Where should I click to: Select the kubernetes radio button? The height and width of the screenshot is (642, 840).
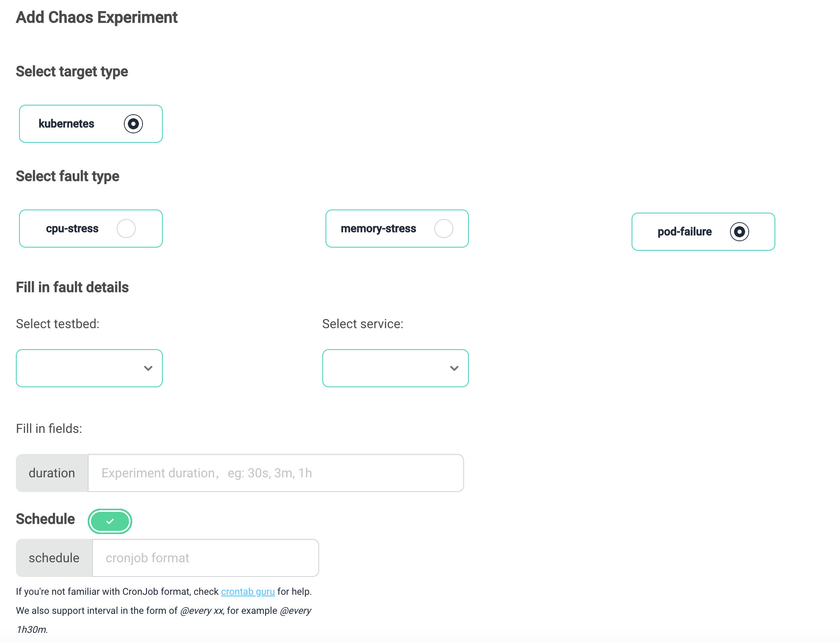pyautogui.click(x=133, y=124)
